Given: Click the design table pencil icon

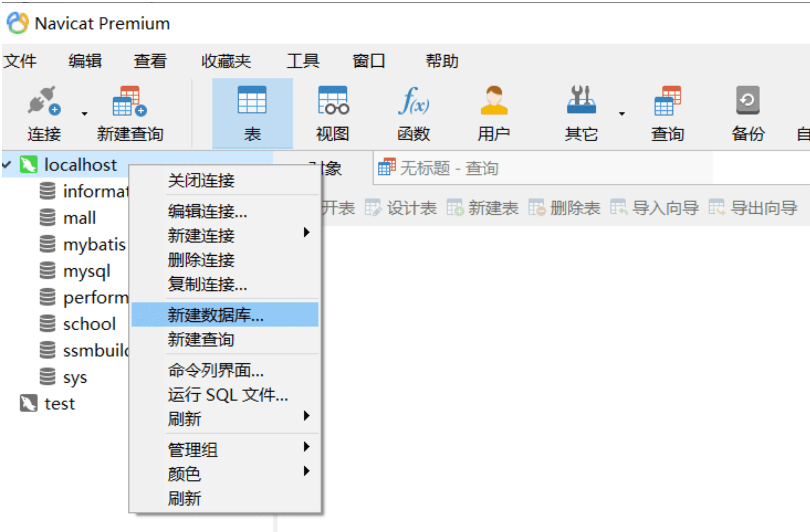Looking at the screenshot, I should point(373,208).
